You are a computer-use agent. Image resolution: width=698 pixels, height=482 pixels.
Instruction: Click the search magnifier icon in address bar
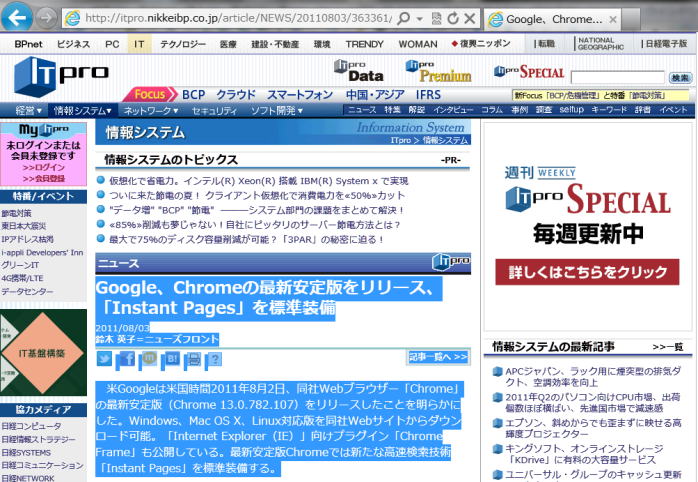[x=403, y=18]
